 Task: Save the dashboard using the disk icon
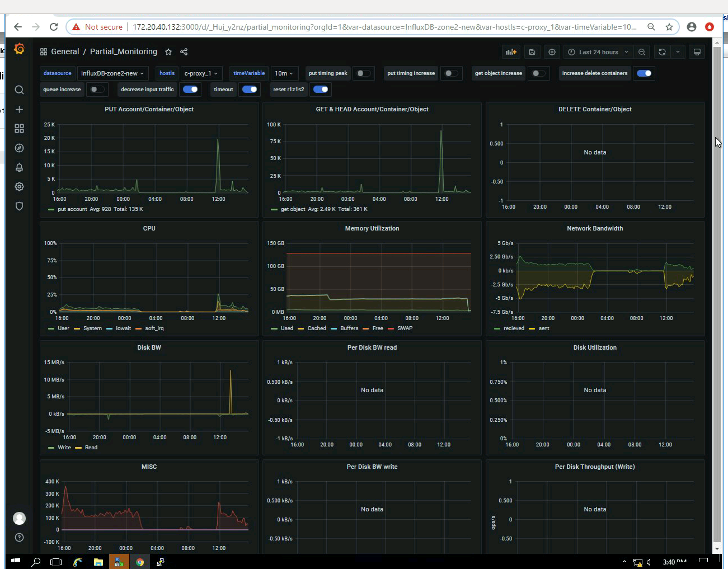coord(532,52)
